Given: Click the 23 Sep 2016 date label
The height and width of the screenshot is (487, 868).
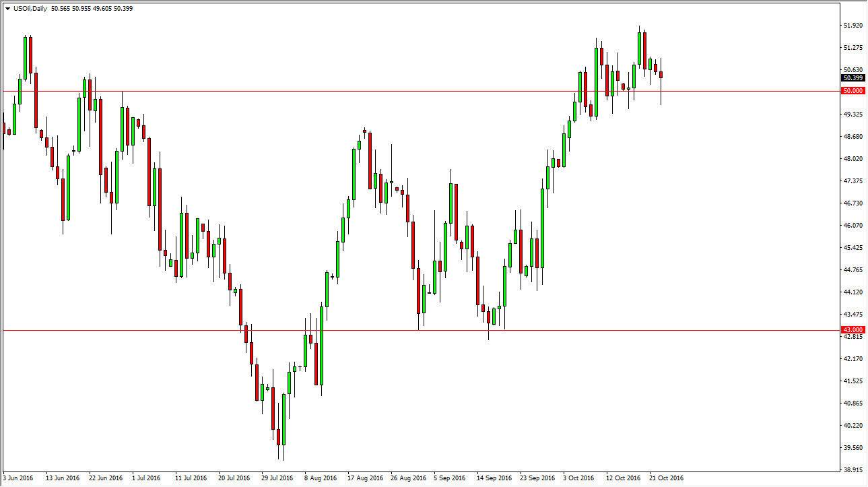Looking at the screenshot, I should coord(537,478).
